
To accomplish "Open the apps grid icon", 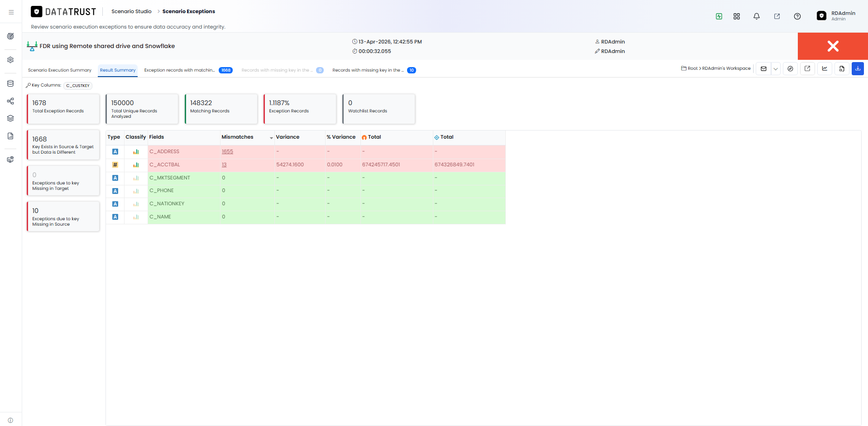I will pos(737,16).
